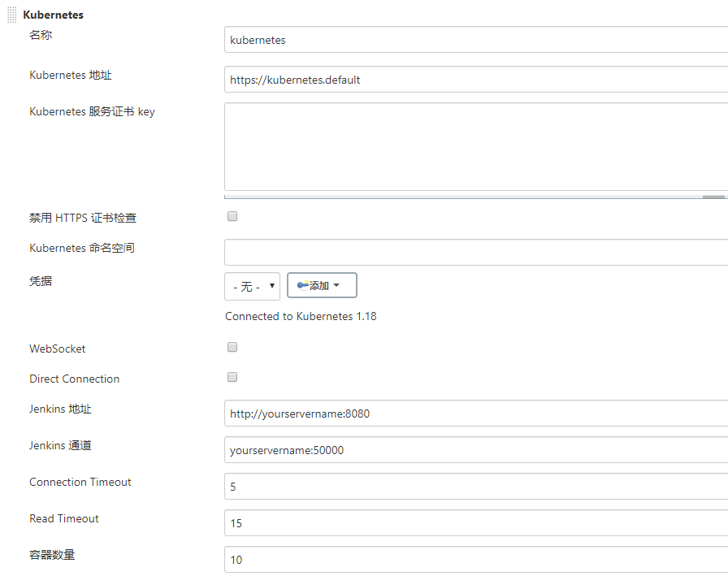
Task: Click the textarea resize handle bar
Action: tap(476, 197)
